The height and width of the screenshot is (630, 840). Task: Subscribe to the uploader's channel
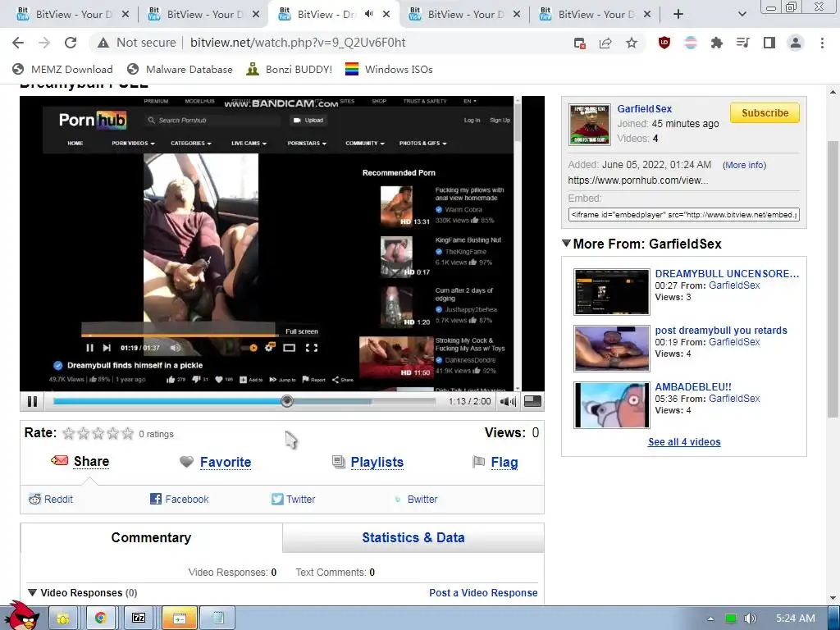click(765, 113)
